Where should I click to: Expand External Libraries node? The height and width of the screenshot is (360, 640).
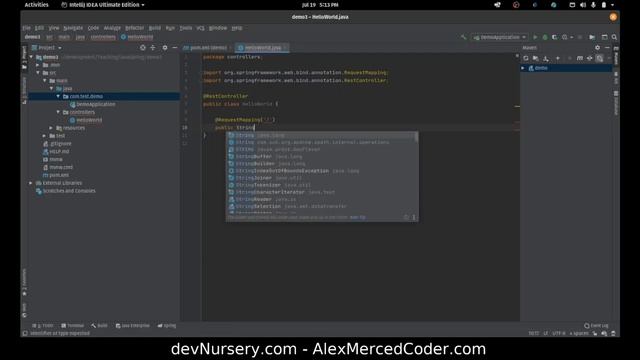(x=31, y=183)
